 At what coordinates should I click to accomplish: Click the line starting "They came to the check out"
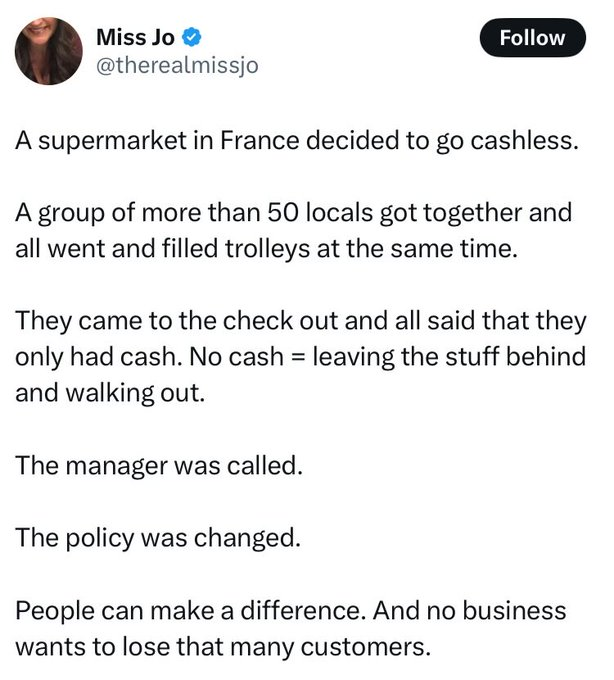[x=300, y=323]
